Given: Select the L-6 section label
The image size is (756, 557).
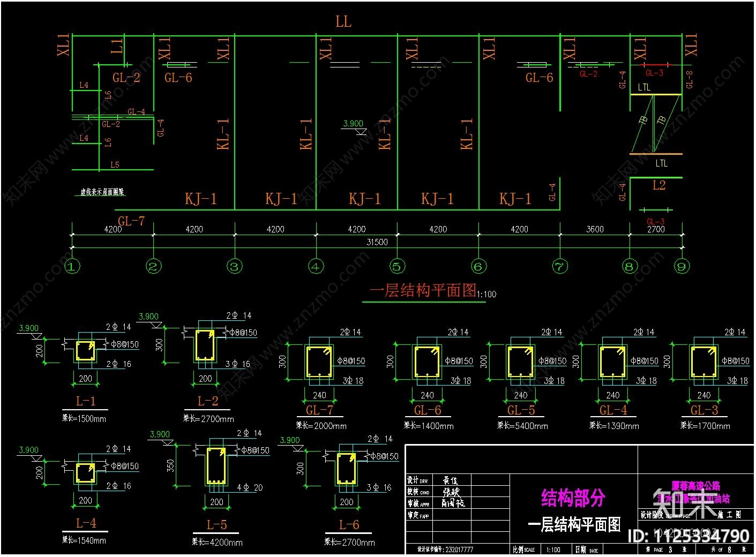Looking at the screenshot, I should 349,525.
